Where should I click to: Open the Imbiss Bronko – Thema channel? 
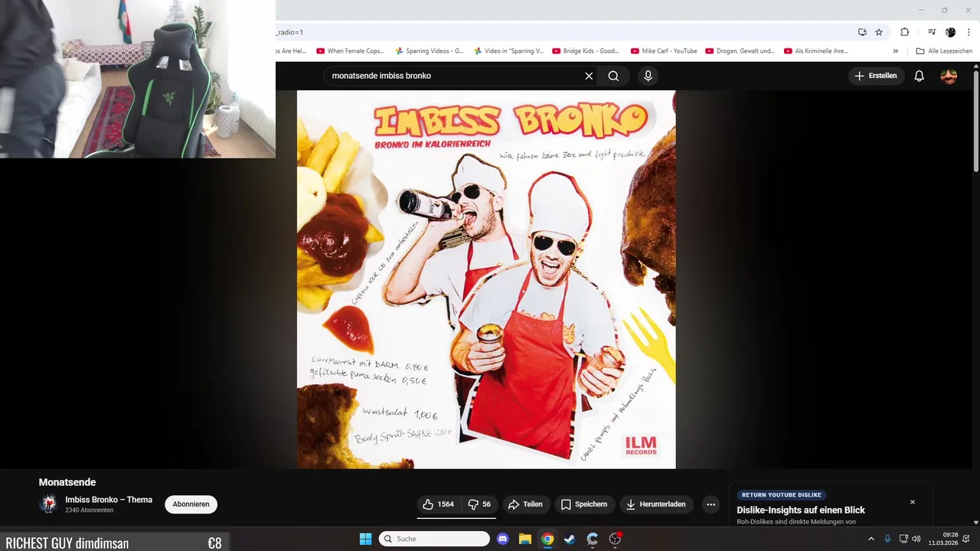(x=109, y=500)
